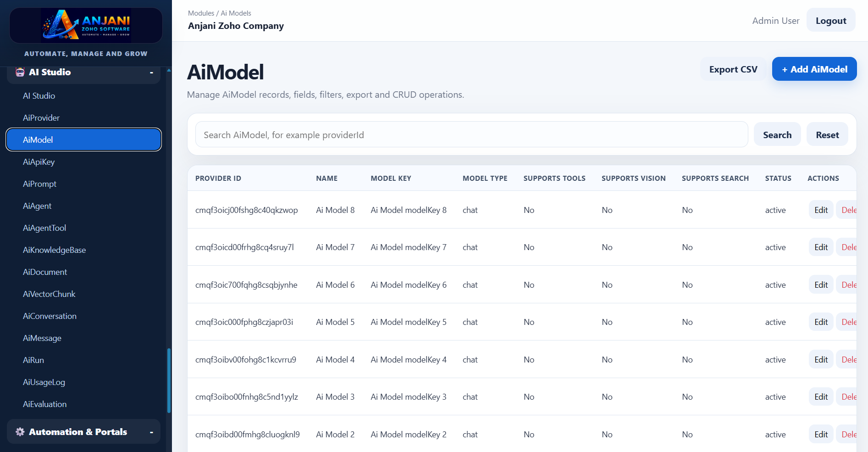Click the Search button
Image resolution: width=868 pixels, height=452 pixels.
pos(777,134)
